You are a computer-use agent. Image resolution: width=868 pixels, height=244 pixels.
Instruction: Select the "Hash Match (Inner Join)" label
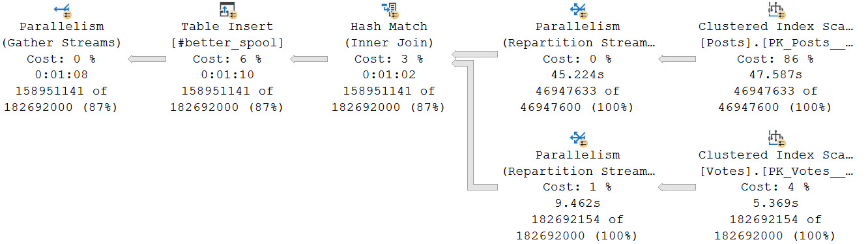pos(389,35)
